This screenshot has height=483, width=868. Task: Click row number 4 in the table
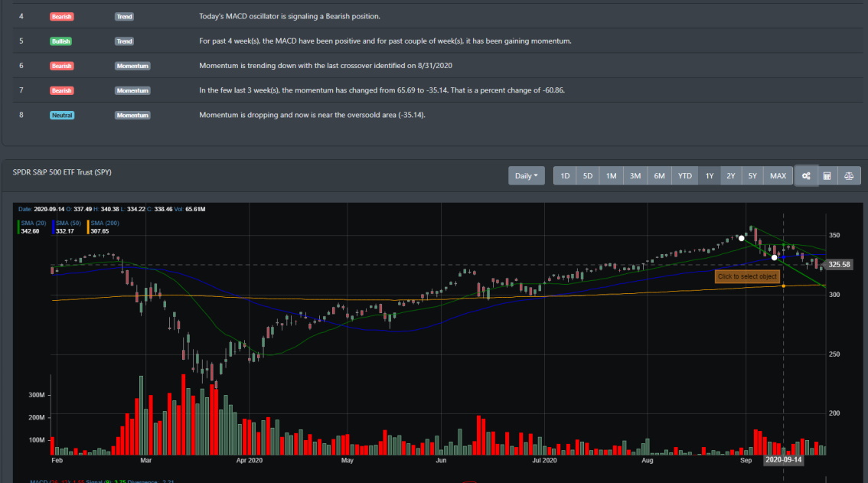(21, 17)
